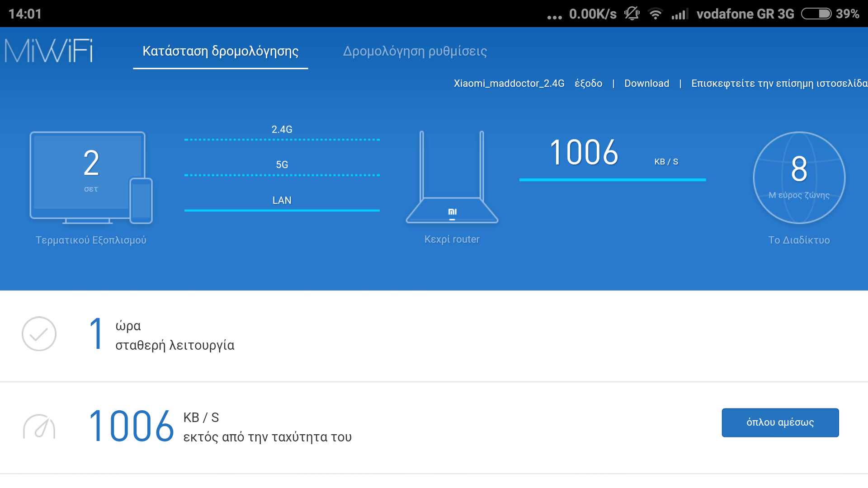Open the Επισκεφτείτε την επίσημη ιστοσελίδα link
The height and width of the screenshot is (488, 868).
click(779, 84)
